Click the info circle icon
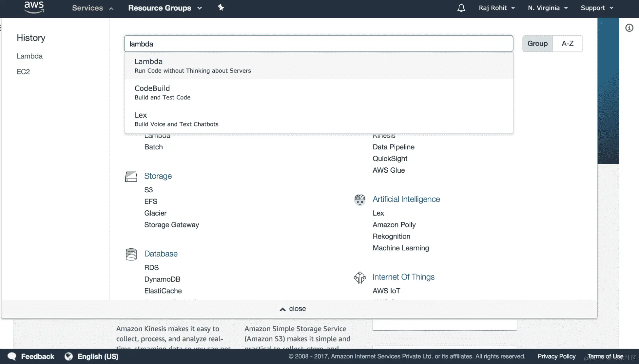Viewport: 639px width, 364px height. (629, 28)
